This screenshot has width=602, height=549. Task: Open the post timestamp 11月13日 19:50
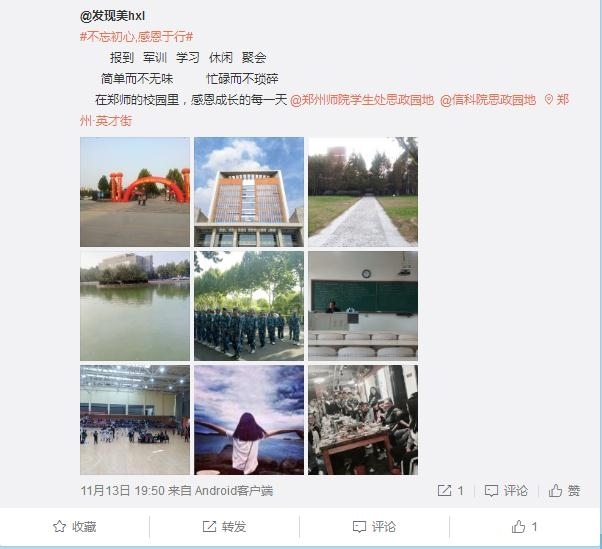tap(122, 491)
